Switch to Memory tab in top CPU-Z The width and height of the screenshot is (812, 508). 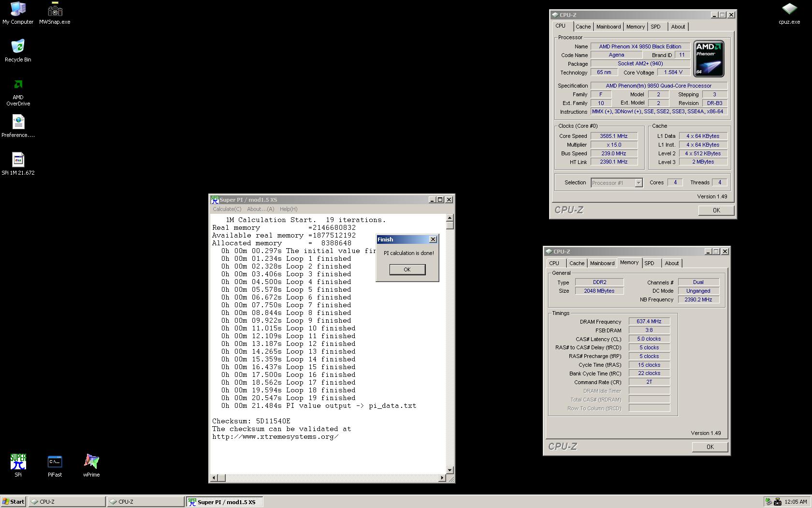(x=636, y=27)
